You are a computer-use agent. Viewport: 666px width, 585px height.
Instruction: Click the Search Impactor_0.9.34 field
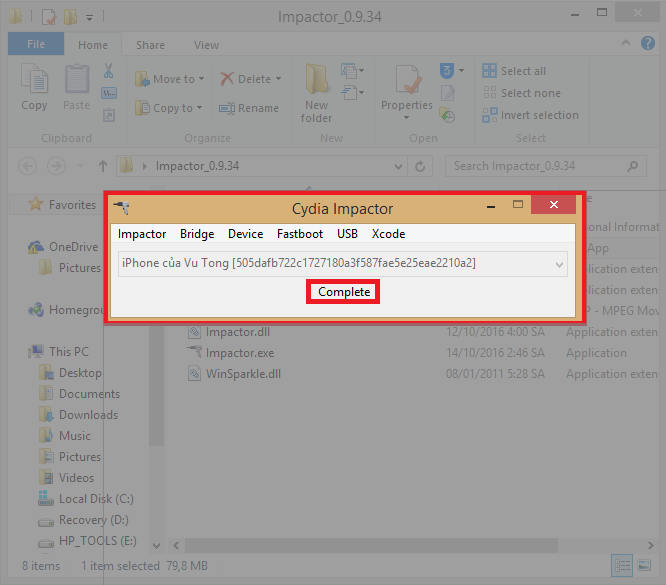point(546,166)
